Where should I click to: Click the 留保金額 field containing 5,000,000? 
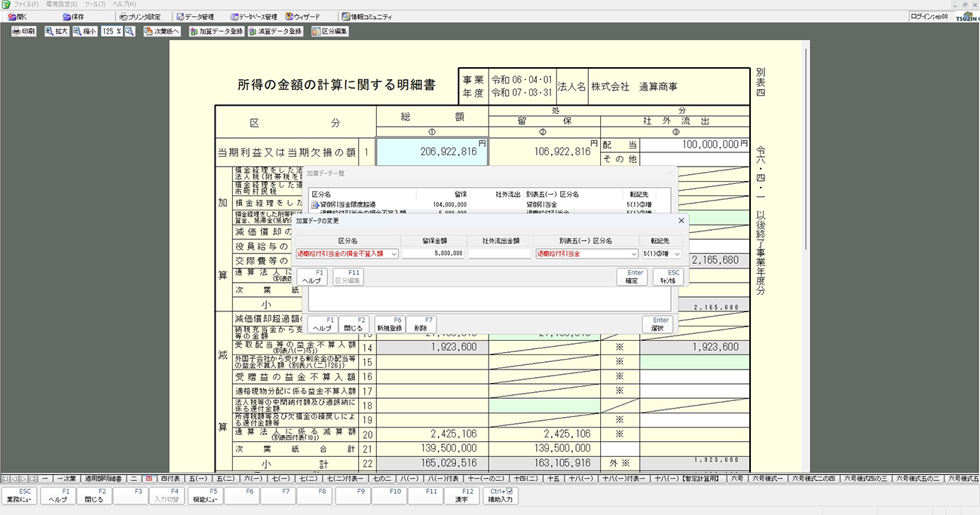(433, 254)
